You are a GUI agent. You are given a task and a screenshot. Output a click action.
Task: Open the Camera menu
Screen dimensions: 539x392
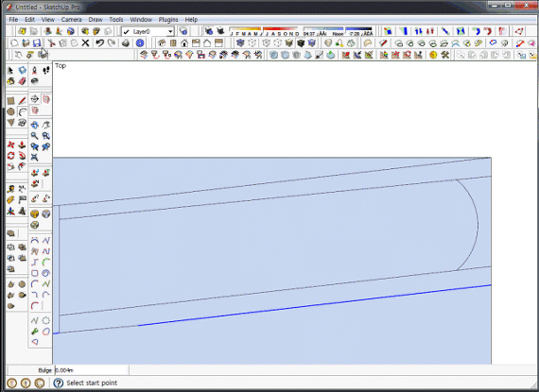pos(71,20)
